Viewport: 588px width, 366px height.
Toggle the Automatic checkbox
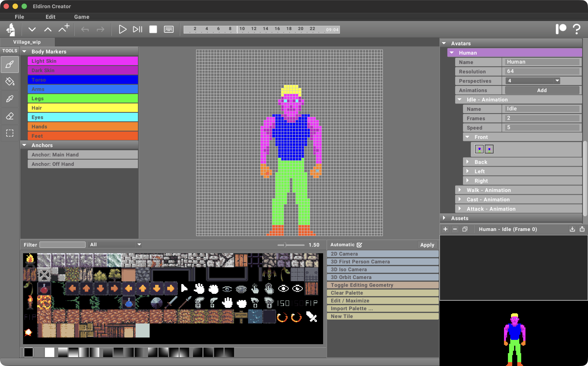pos(359,245)
